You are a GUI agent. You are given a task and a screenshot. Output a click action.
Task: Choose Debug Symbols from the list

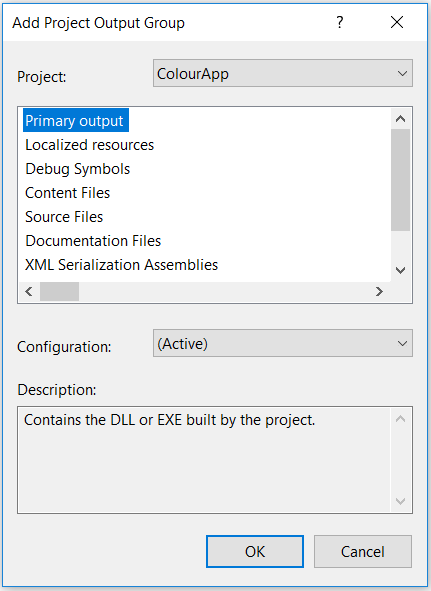(78, 169)
